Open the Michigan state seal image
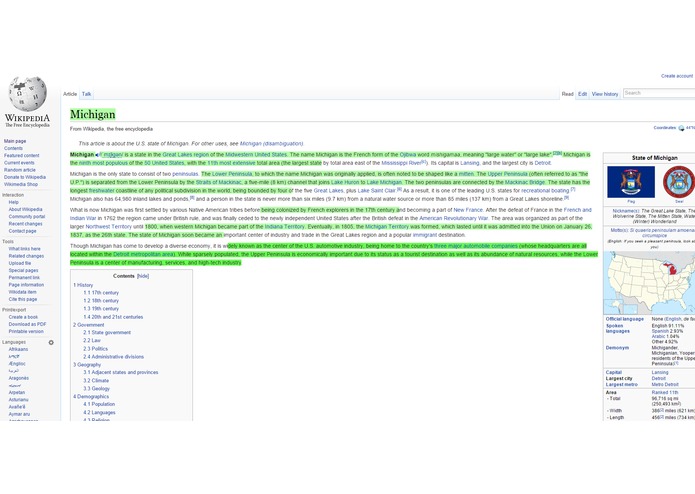Viewport: 695px width, 494px height. [679, 182]
